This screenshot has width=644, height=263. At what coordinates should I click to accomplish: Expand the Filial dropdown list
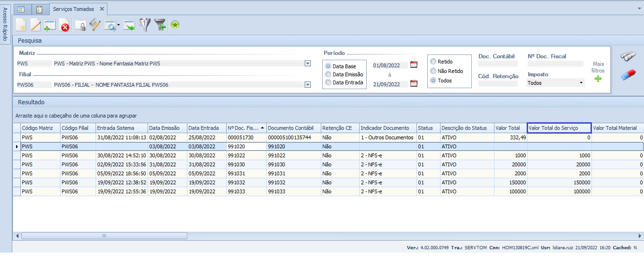(308, 85)
